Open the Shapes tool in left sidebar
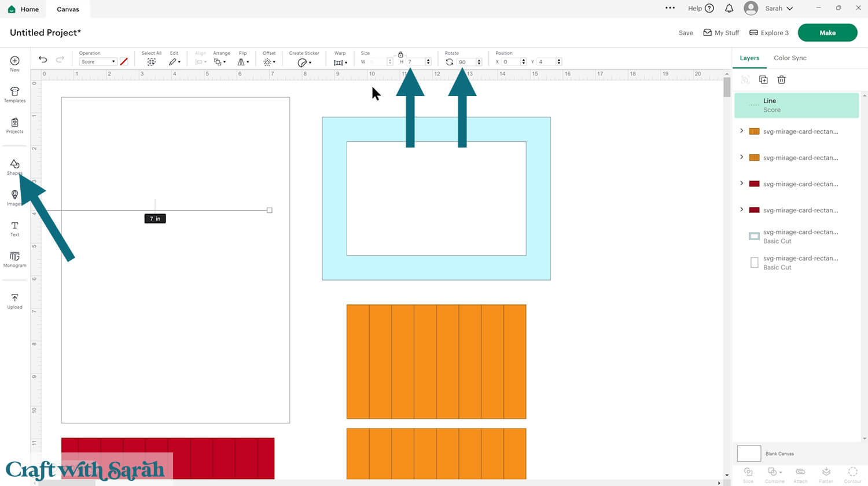Screen dimensions: 868x486 point(14,166)
